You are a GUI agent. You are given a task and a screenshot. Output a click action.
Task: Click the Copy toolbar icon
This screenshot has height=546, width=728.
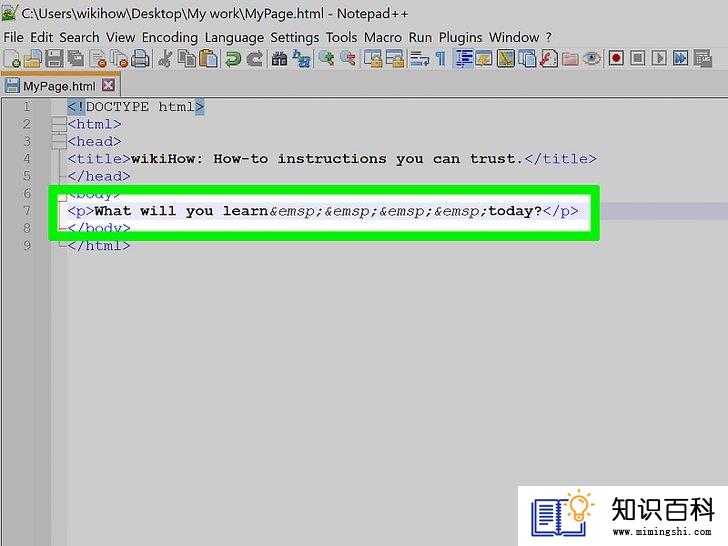(x=187, y=59)
